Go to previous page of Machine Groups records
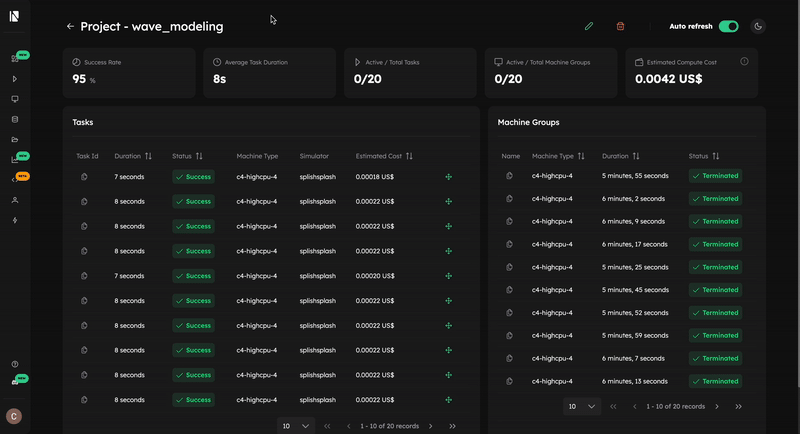The image size is (800, 434). tap(635, 406)
